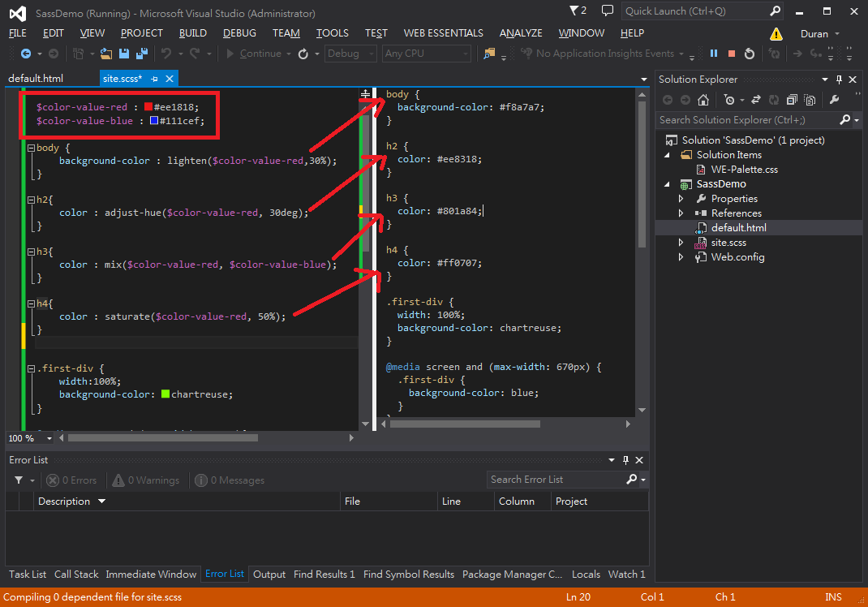Open the BUILD menu
868x607 pixels.
(192, 33)
